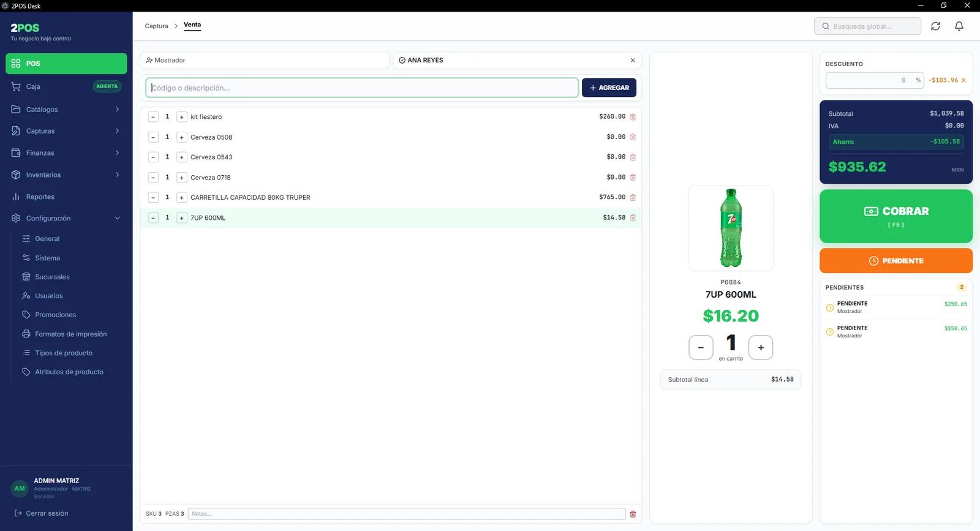Increase 7UP quantity using large plus button
The height and width of the screenshot is (531, 980).
(x=761, y=347)
